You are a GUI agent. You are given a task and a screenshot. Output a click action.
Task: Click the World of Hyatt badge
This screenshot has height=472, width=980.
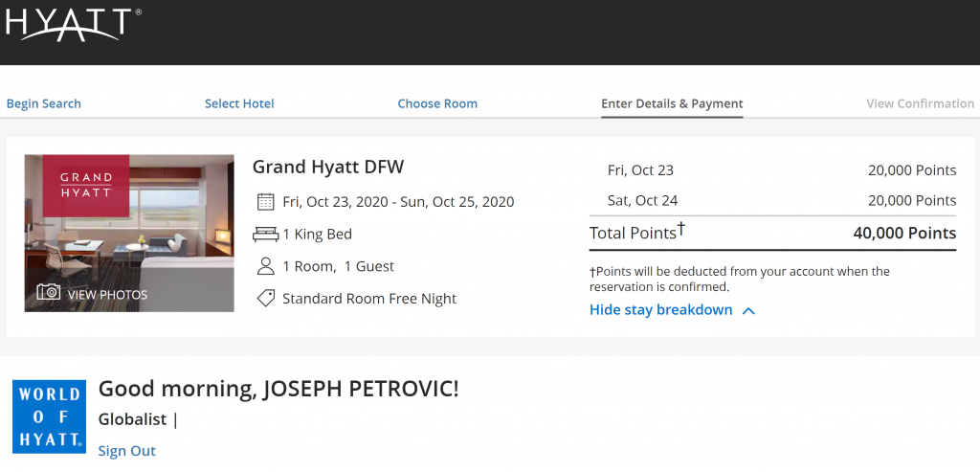[x=50, y=416]
